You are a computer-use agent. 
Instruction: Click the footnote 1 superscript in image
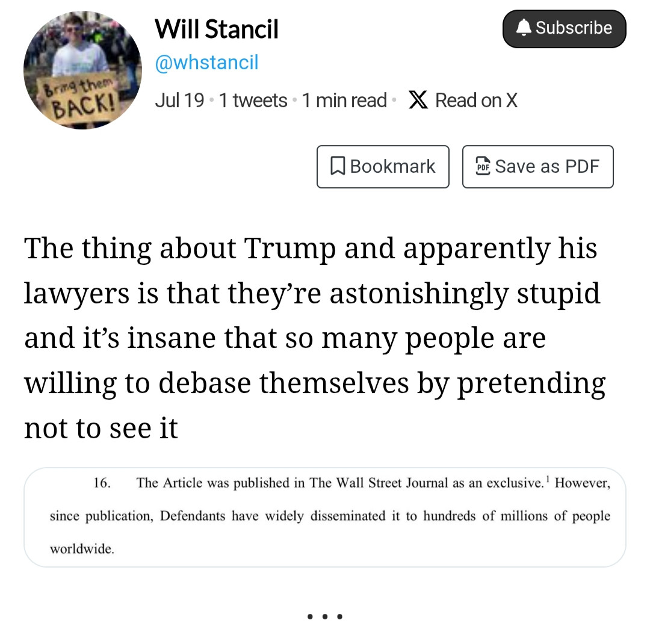pyautogui.click(x=548, y=479)
